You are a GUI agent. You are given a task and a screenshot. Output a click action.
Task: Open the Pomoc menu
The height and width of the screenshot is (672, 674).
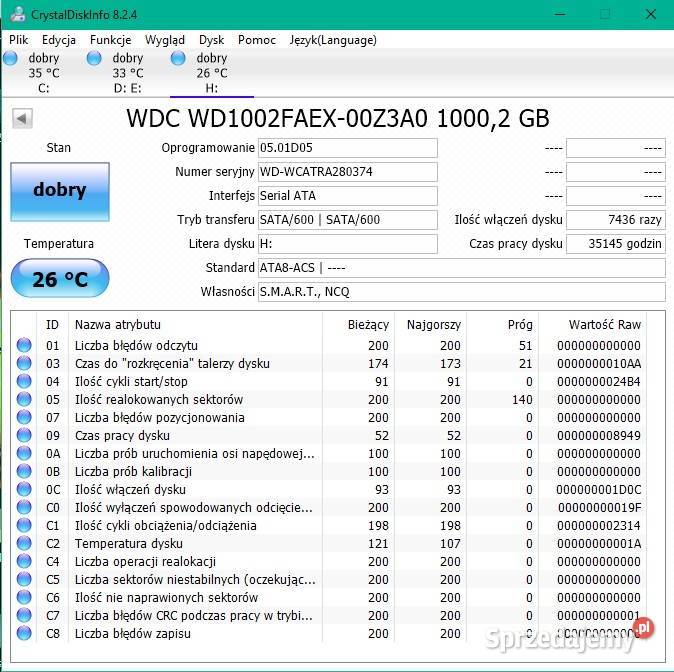click(257, 40)
